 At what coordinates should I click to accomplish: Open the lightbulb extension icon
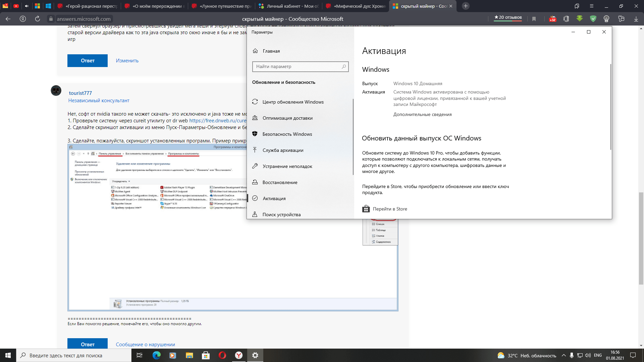pos(606,19)
